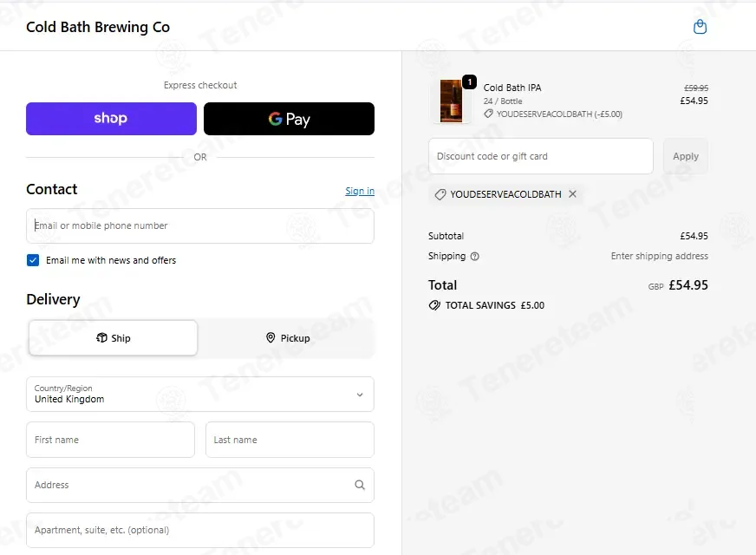Pay with the Google Pay button
Image resolution: width=756 pixels, height=555 pixels.
click(289, 119)
